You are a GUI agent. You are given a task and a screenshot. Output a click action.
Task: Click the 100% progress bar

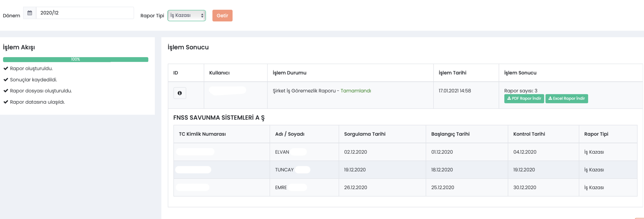75,59
